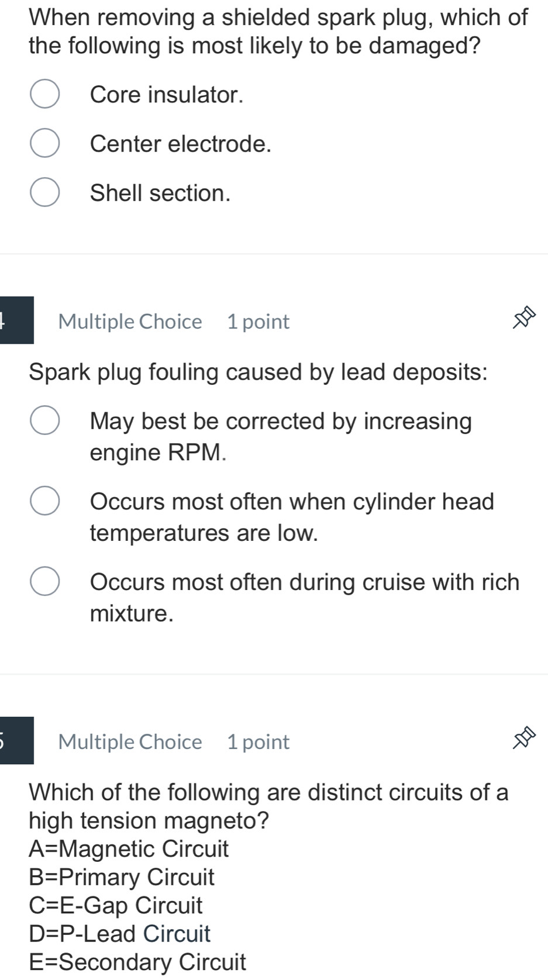Click the 1 point label for question 5
Screen dimensions: 548x980
point(258,741)
